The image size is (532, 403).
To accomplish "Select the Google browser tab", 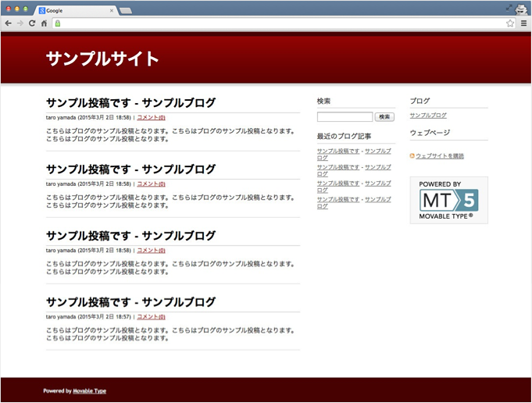I will coord(76,10).
